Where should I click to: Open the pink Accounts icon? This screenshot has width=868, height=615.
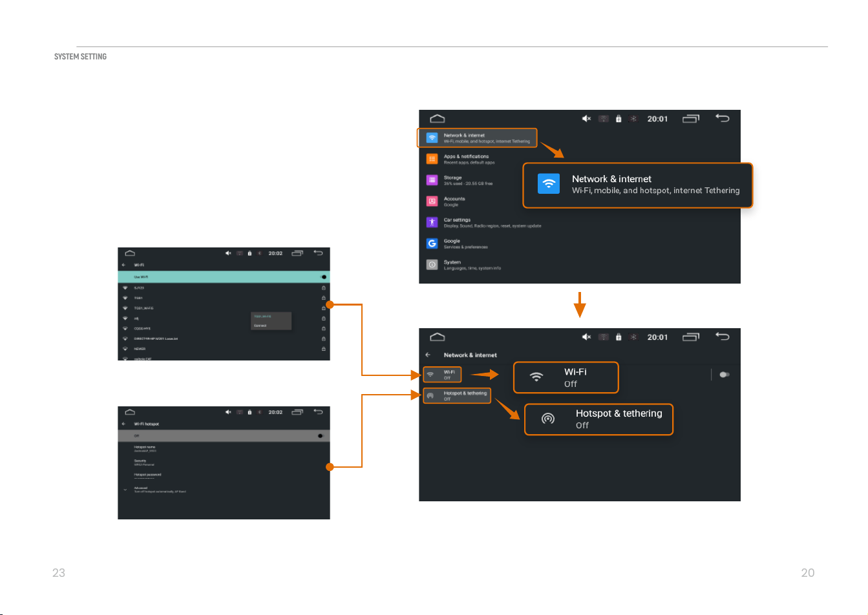coord(432,202)
